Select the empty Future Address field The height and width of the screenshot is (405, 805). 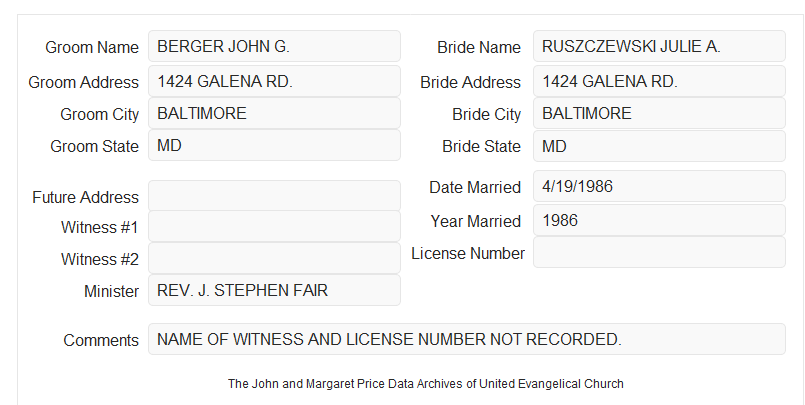(x=274, y=196)
